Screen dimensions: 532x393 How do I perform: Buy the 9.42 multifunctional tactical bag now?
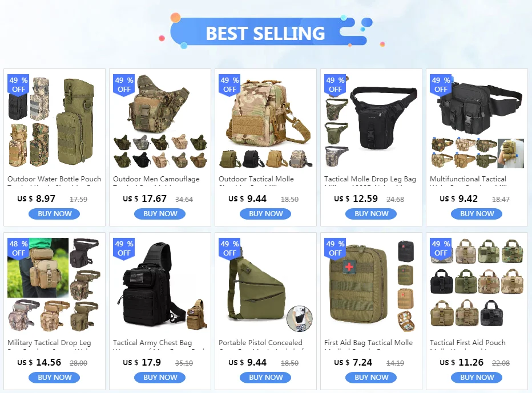(x=477, y=214)
